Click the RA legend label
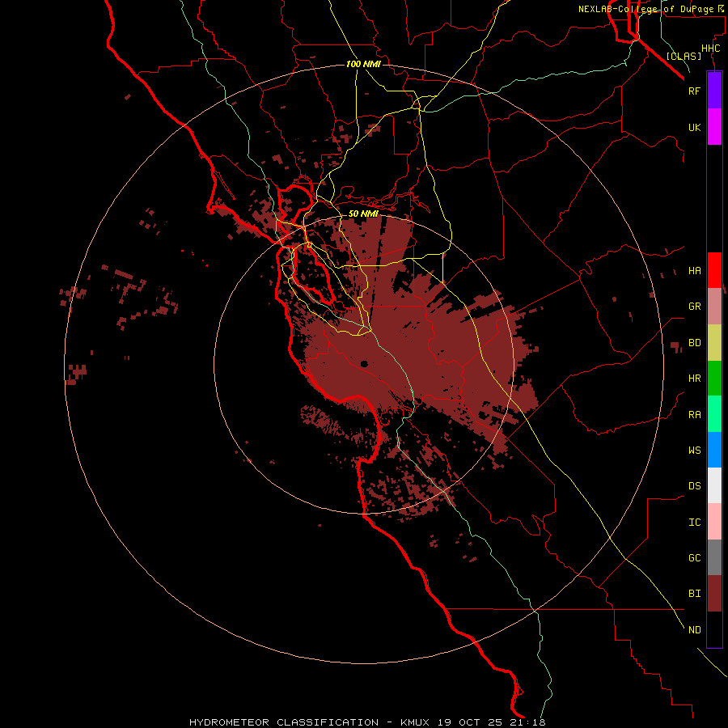The width and height of the screenshot is (728, 728). (x=694, y=415)
